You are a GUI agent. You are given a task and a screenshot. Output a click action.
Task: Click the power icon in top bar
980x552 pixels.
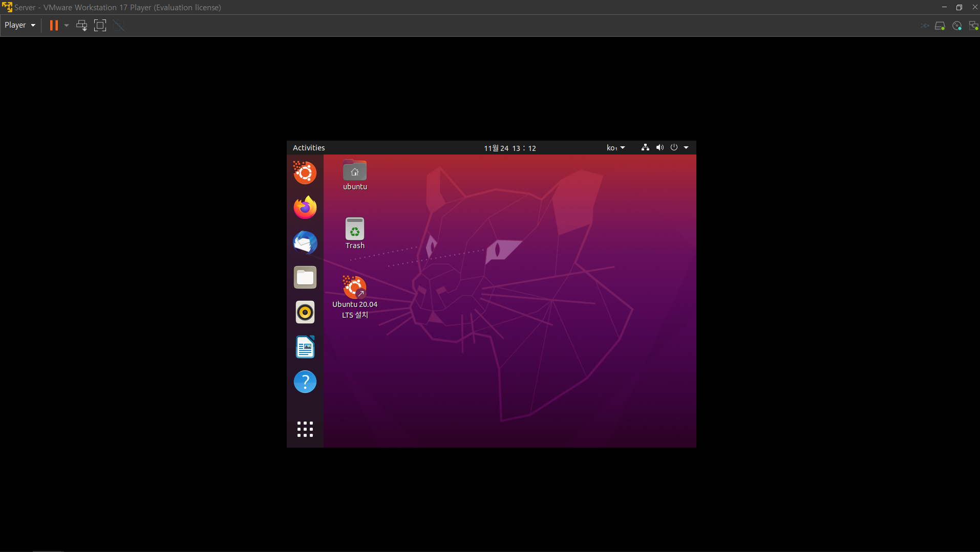674,147
